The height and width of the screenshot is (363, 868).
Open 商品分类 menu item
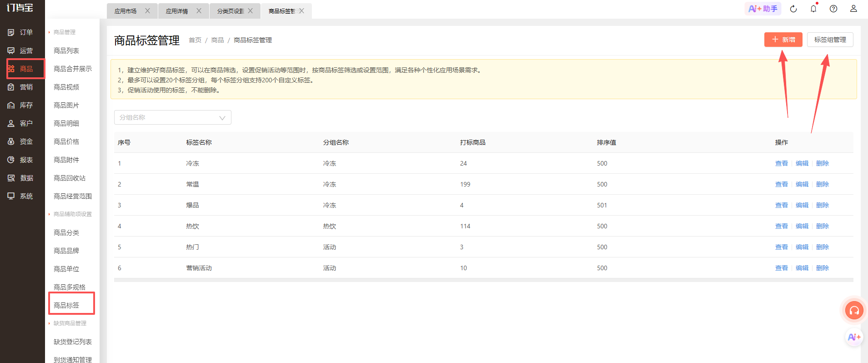[x=66, y=232]
